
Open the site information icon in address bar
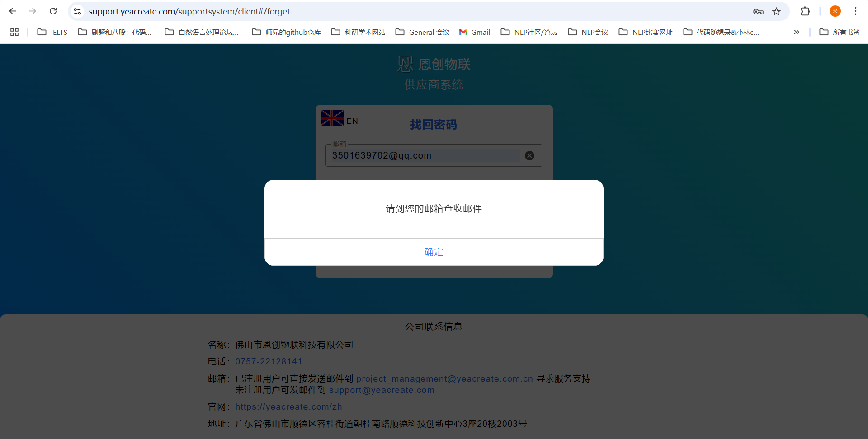(x=78, y=11)
